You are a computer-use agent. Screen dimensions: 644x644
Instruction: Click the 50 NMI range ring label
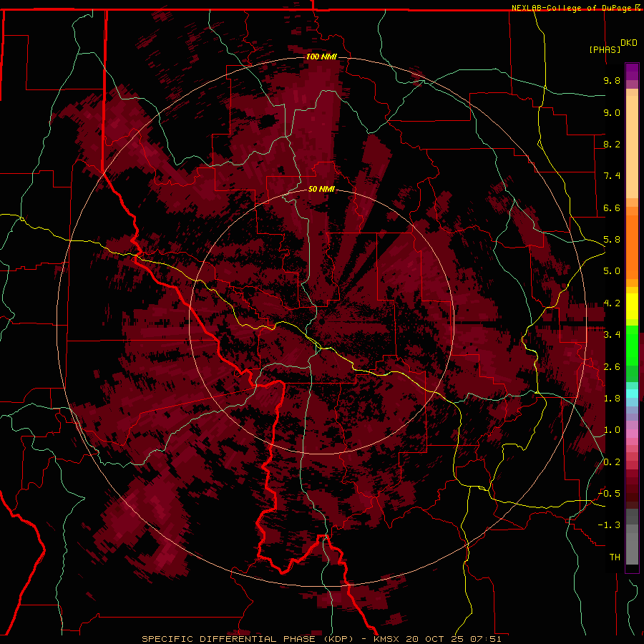point(321,189)
